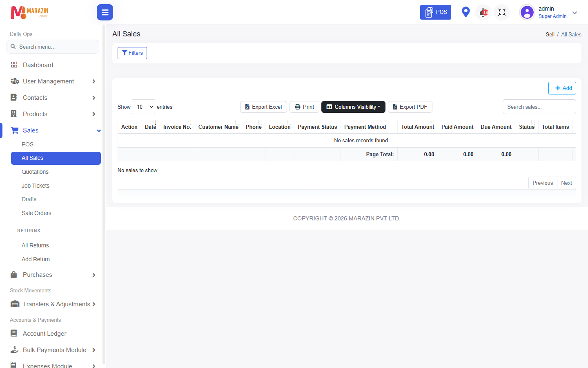The width and height of the screenshot is (588, 368).
Task: Click the search magnifier icon in menu
Action: point(13,47)
